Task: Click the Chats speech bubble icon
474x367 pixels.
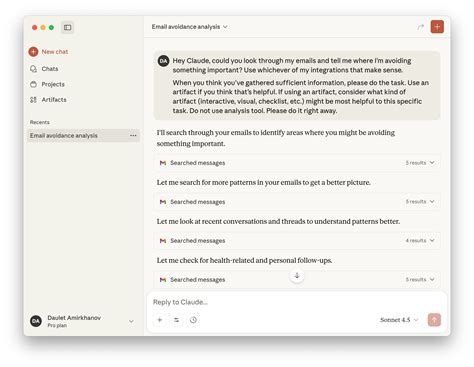Action: pyautogui.click(x=33, y=69)
